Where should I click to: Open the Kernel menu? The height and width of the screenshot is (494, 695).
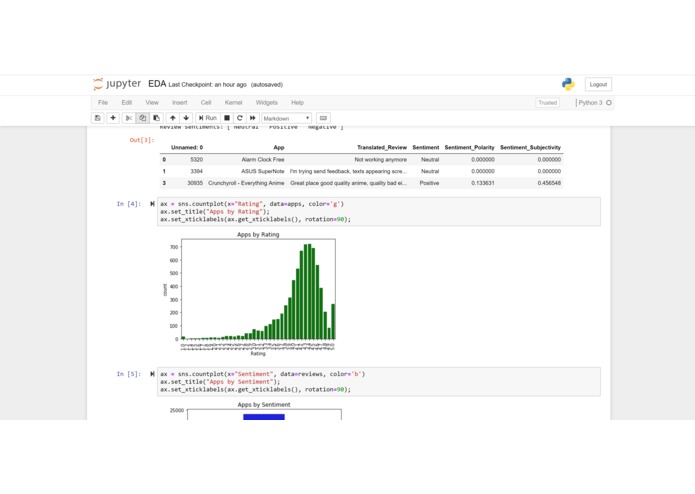click(x=234, y=103)
